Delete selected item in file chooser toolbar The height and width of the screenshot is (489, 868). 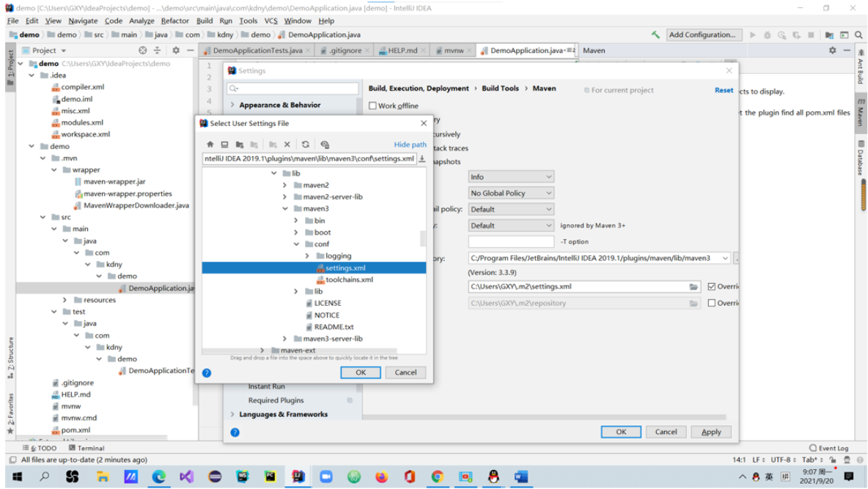[x=287, y=144]
